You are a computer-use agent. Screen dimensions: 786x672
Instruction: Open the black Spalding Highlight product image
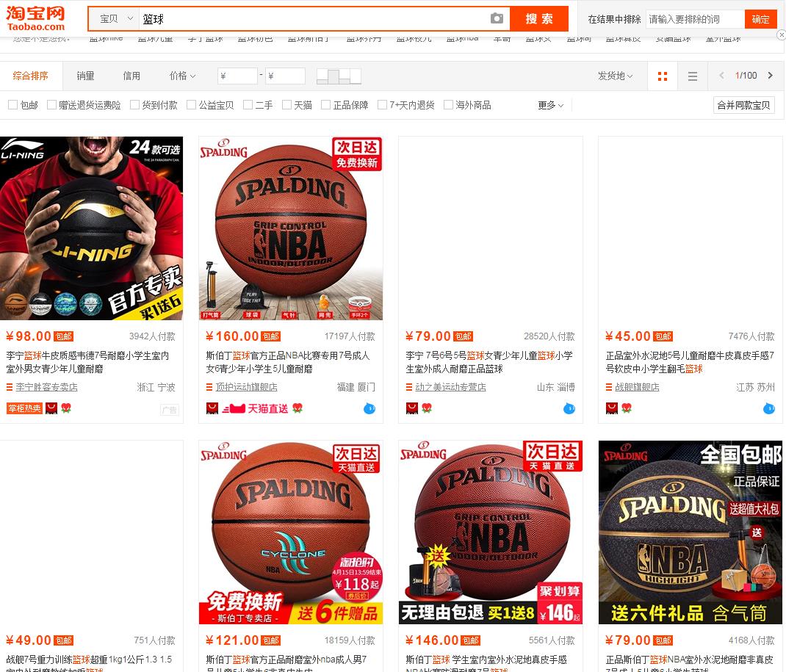coord(691,532)
